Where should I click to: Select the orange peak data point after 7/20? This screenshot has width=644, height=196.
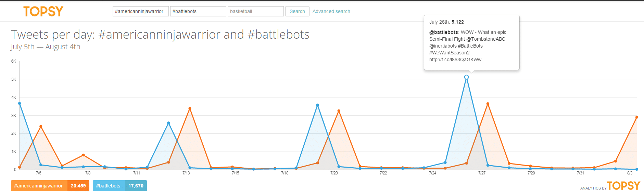(339, 111)
